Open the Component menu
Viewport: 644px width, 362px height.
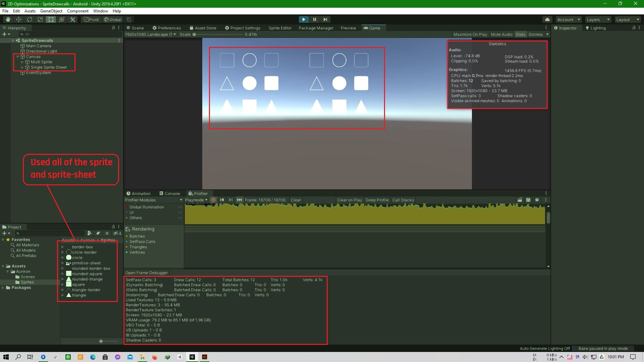[77, 11]
